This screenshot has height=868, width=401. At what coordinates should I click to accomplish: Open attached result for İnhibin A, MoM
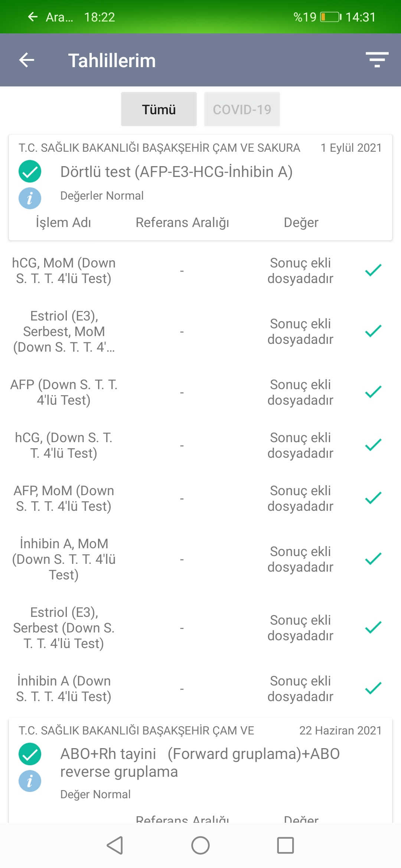[300, 559]
